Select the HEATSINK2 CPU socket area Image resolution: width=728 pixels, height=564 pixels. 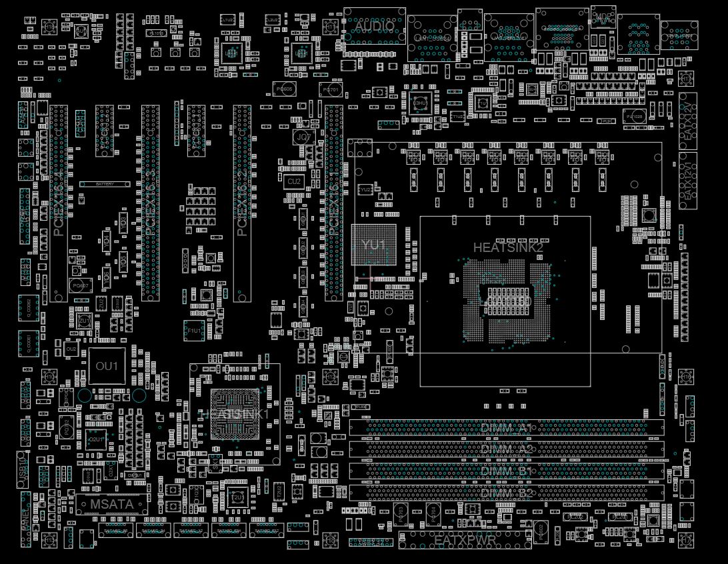[x=505, y=301]
